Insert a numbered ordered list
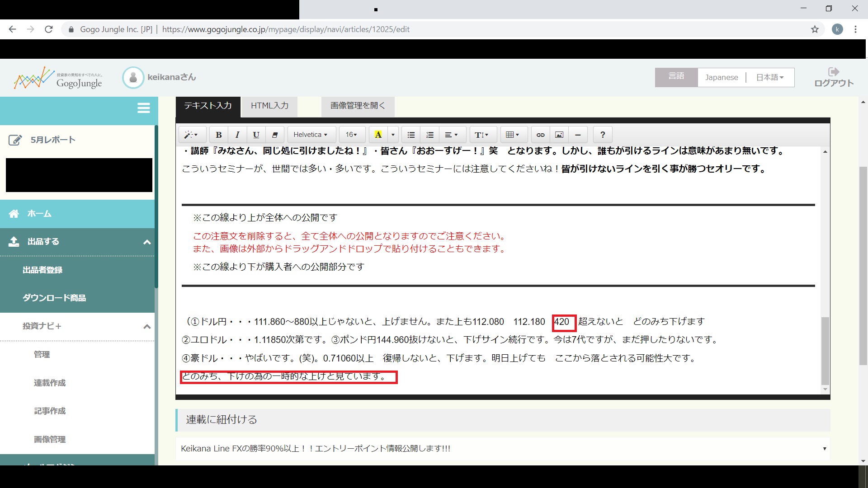The width and height of the screenshot is (868, 488). tap(429, 135)
